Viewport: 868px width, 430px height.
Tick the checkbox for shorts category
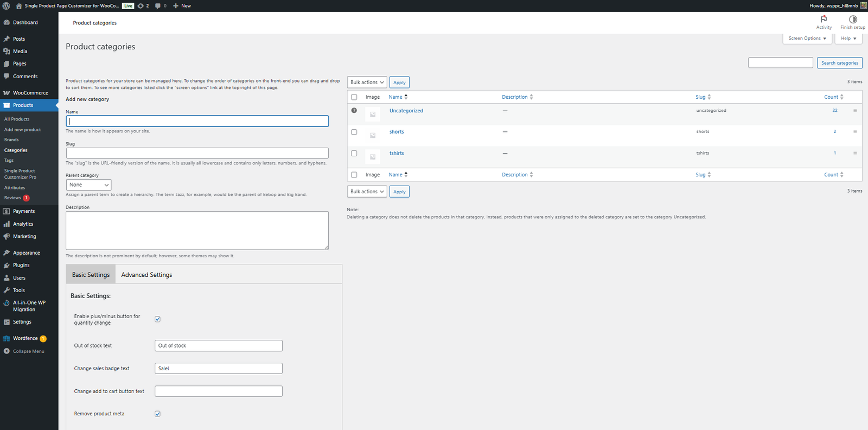tap(354, 132)
